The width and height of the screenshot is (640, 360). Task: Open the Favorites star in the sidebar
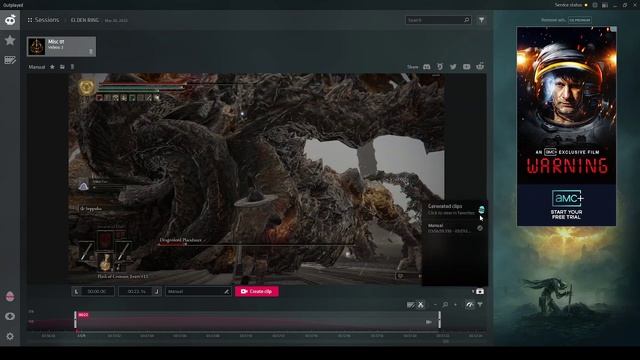[x=10, y=40]
